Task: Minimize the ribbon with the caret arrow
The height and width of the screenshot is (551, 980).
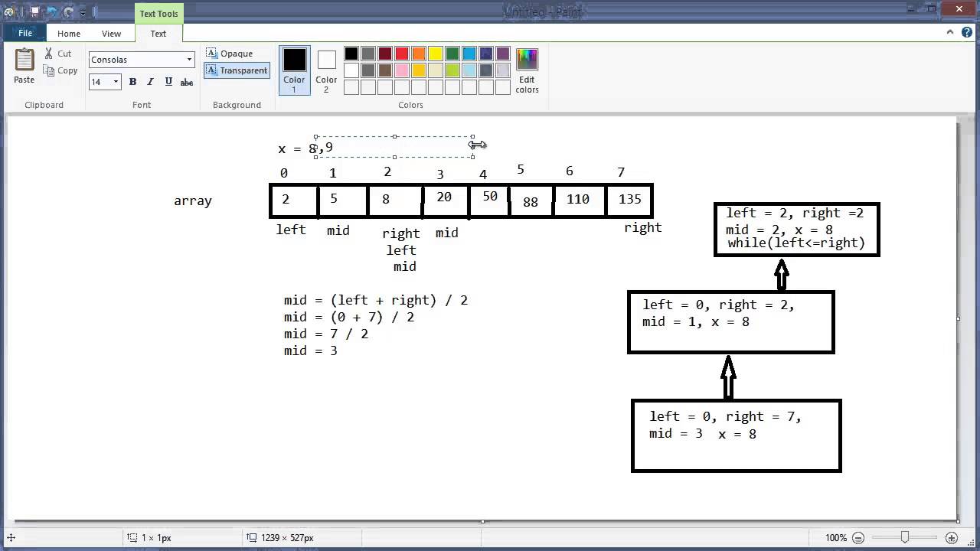Action: pyautogui.click(x=949, y=33)
